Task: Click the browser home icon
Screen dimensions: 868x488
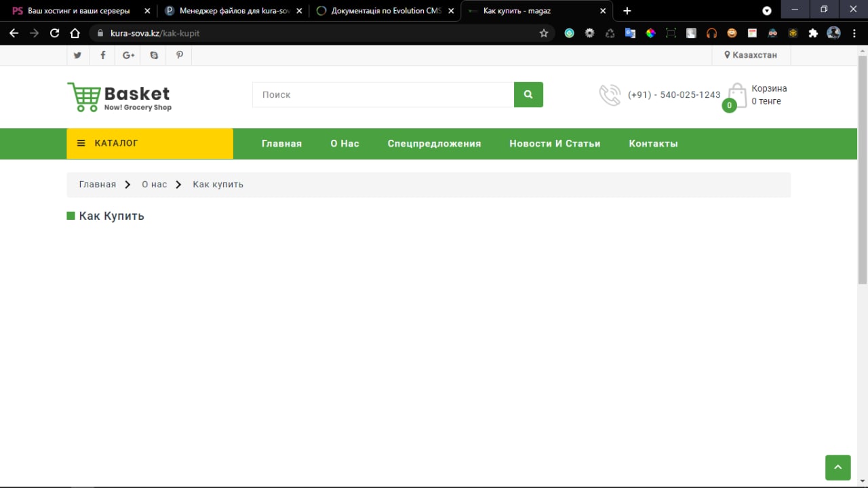Action: tap(75, 33)
